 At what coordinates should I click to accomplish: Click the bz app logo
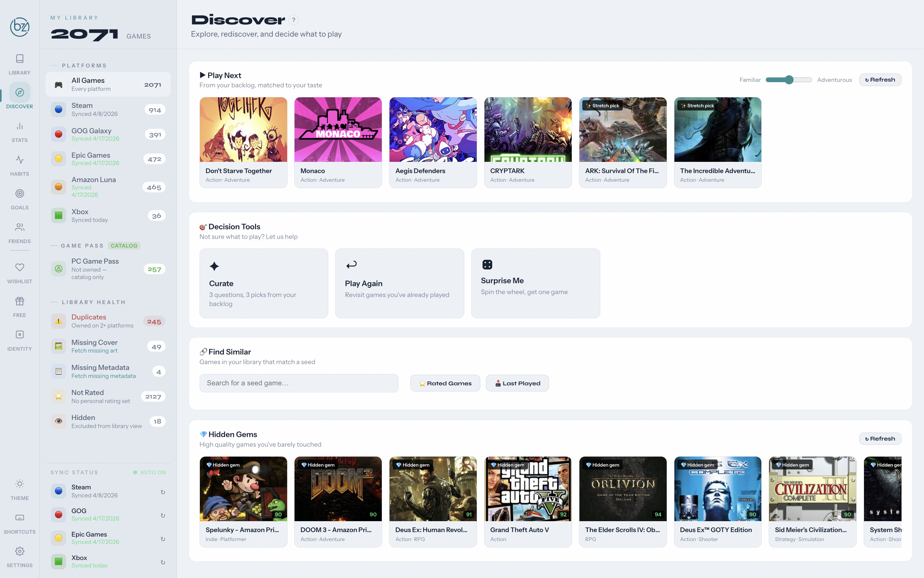point(20,27)
